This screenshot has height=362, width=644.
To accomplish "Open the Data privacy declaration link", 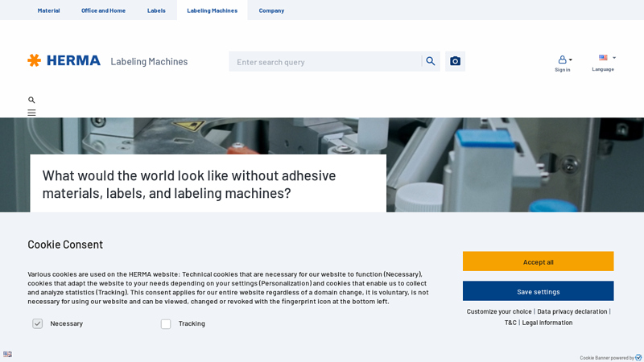I will point(572,311).
